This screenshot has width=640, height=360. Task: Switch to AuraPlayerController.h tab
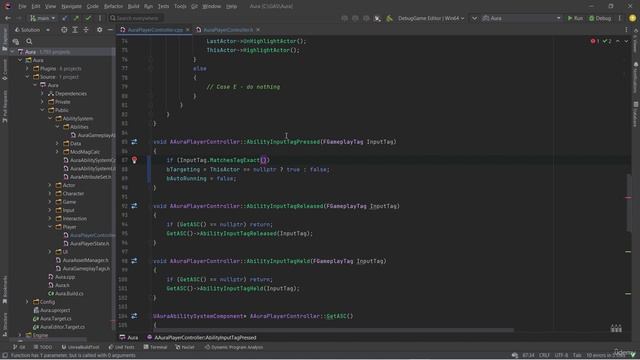pos(228,30)
